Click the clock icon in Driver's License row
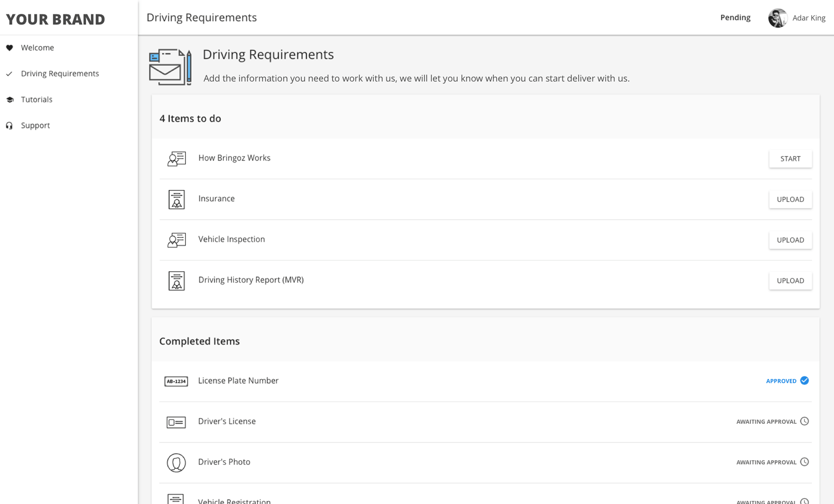834x504 pixels. 805,421
